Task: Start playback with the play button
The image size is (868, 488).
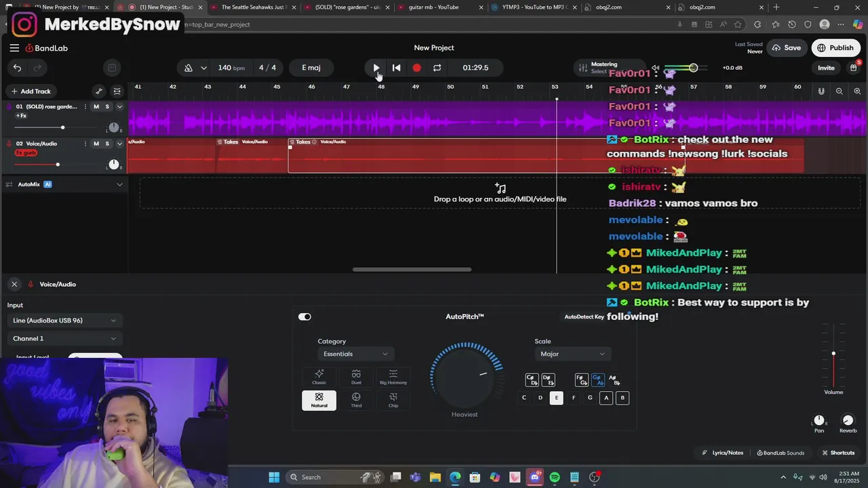Action: tap(376, 68)
